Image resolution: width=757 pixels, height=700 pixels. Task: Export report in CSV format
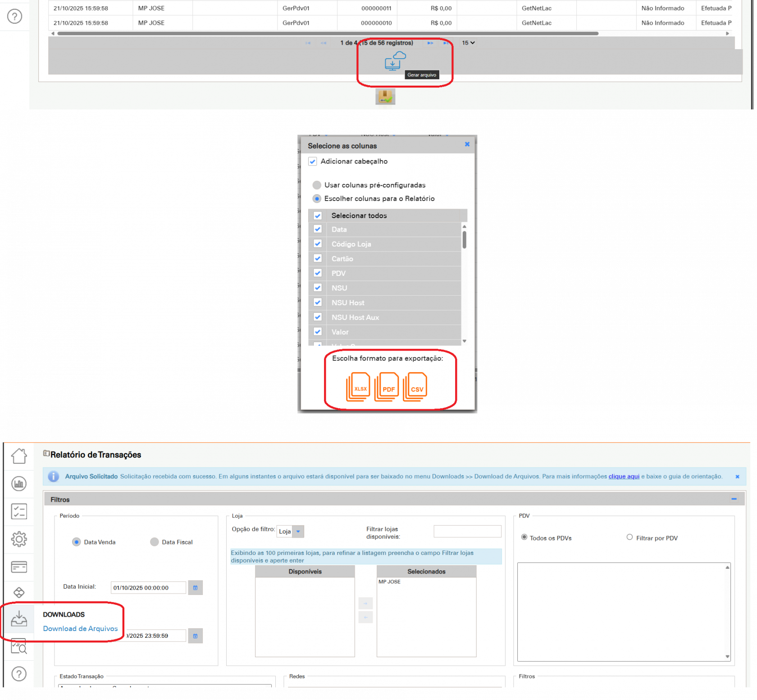coord(415,387)
